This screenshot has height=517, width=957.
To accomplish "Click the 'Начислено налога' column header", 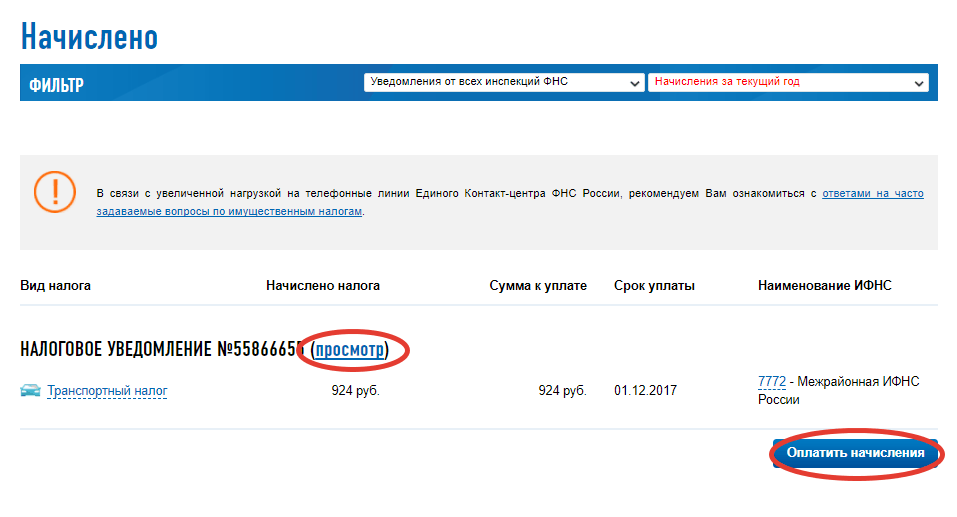I will click(323, 285).
